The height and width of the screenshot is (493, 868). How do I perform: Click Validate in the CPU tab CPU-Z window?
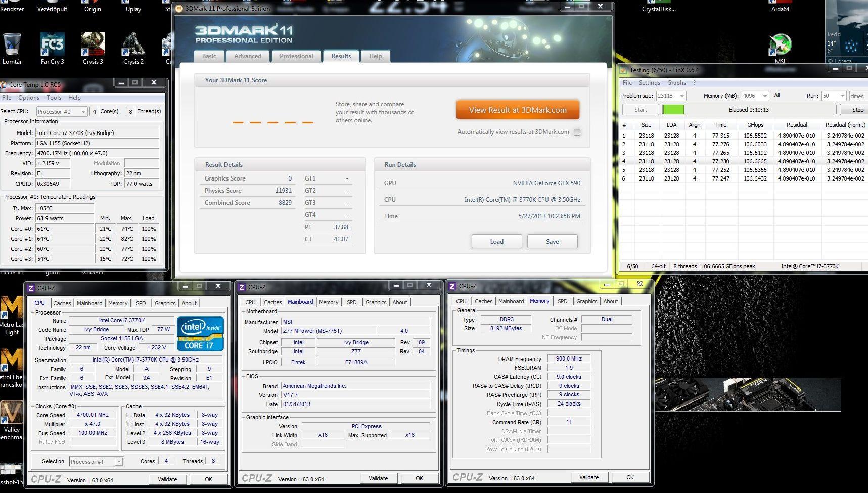click(x=167, y=479)
